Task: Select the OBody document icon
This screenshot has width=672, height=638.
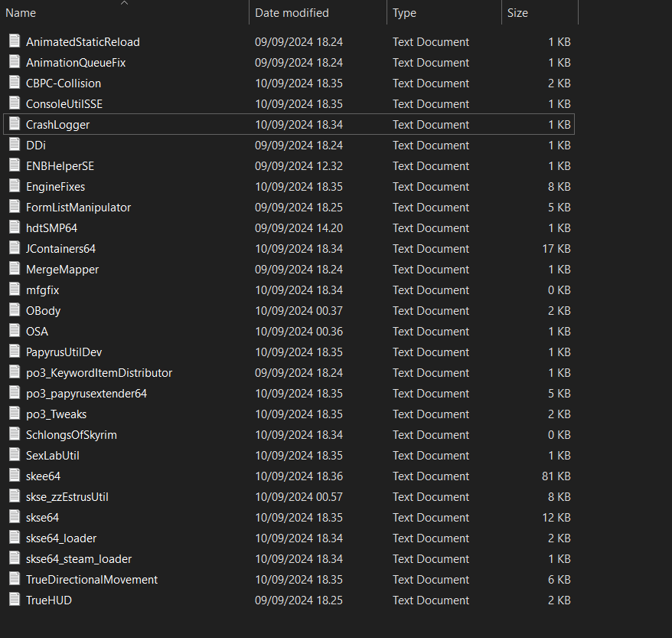Action: (15, 310)
